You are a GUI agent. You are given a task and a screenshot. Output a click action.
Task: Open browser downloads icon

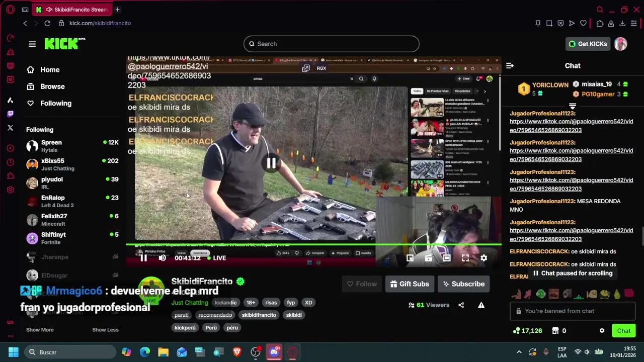tap(622, 23)
